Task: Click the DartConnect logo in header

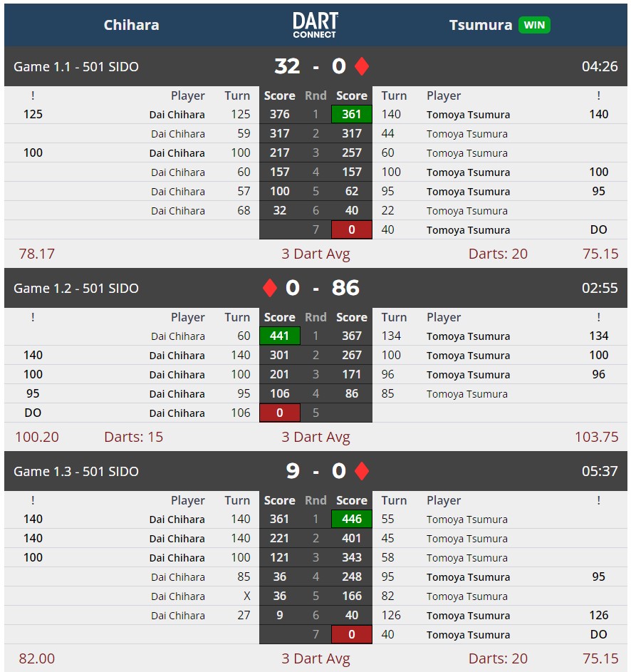Action: click(x=315, y=25)
